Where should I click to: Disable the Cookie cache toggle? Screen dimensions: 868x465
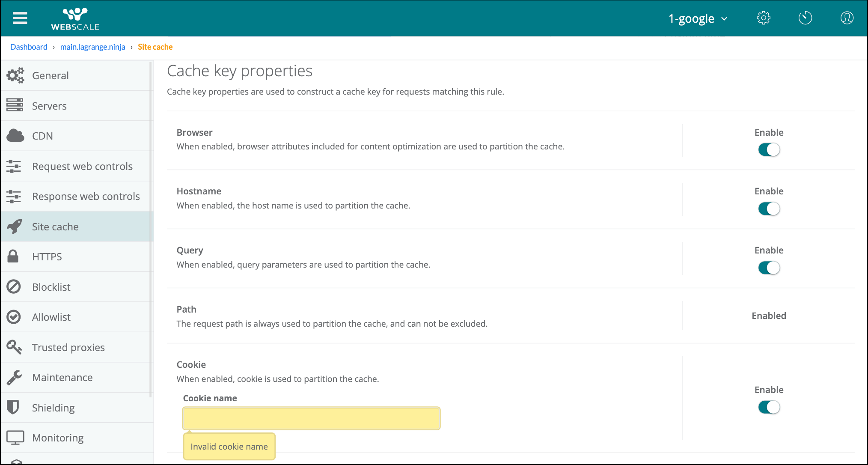[769, 407]
